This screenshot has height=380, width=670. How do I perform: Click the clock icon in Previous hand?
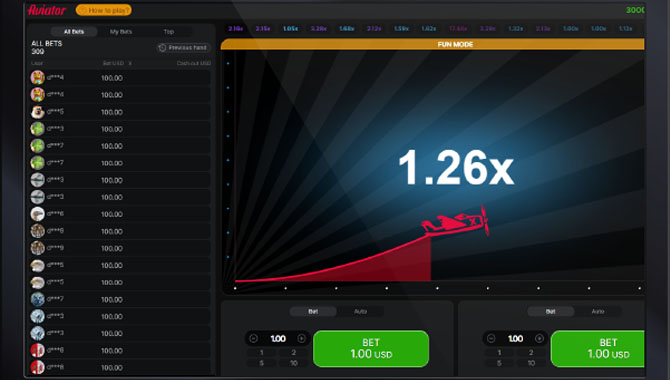pos(162,48)
